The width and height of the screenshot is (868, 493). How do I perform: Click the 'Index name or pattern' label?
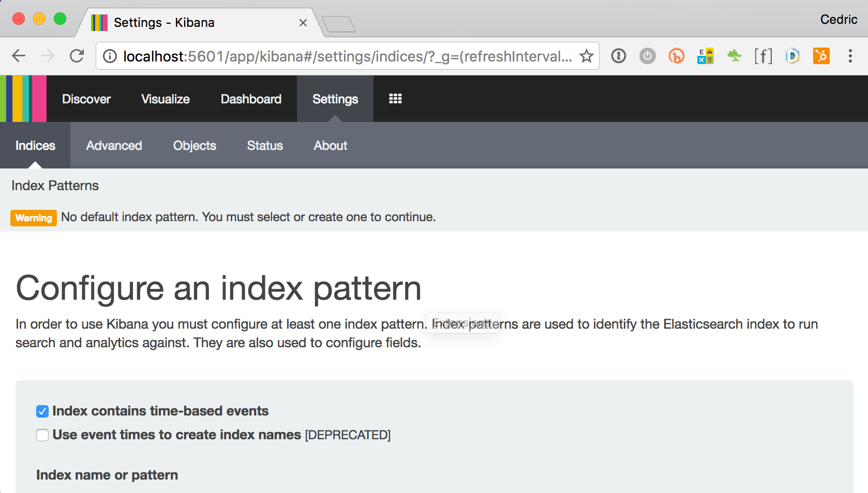(107, 475)
